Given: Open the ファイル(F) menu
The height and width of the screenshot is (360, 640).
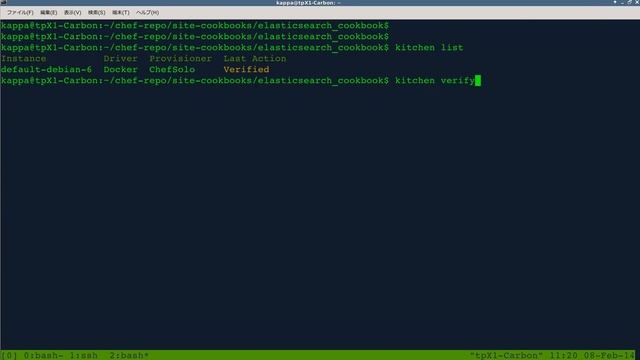Looking at the screenshot, I should (20, 13).
